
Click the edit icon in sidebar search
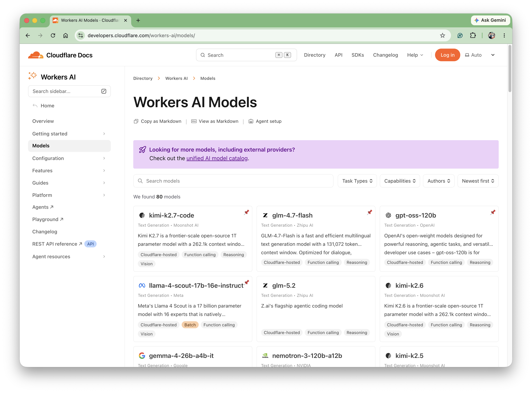(x=104, y=91)
